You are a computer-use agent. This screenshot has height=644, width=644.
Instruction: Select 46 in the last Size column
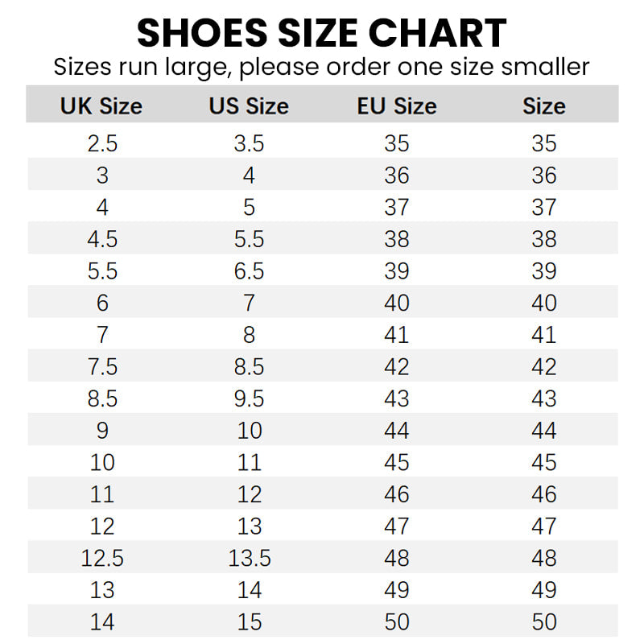(544, 494)
